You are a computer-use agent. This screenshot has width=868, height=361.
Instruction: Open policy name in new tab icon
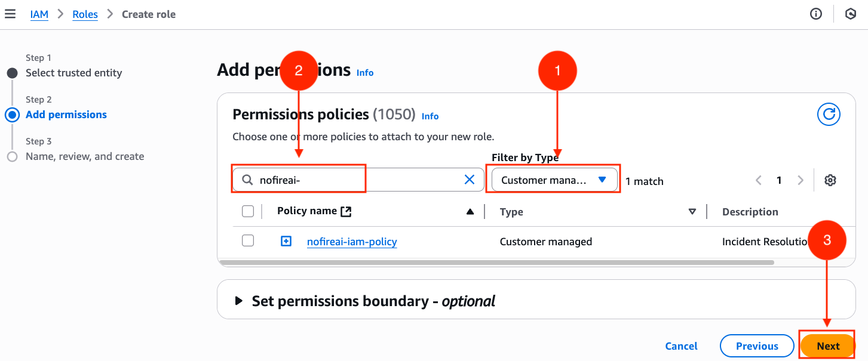pos(346,211)
